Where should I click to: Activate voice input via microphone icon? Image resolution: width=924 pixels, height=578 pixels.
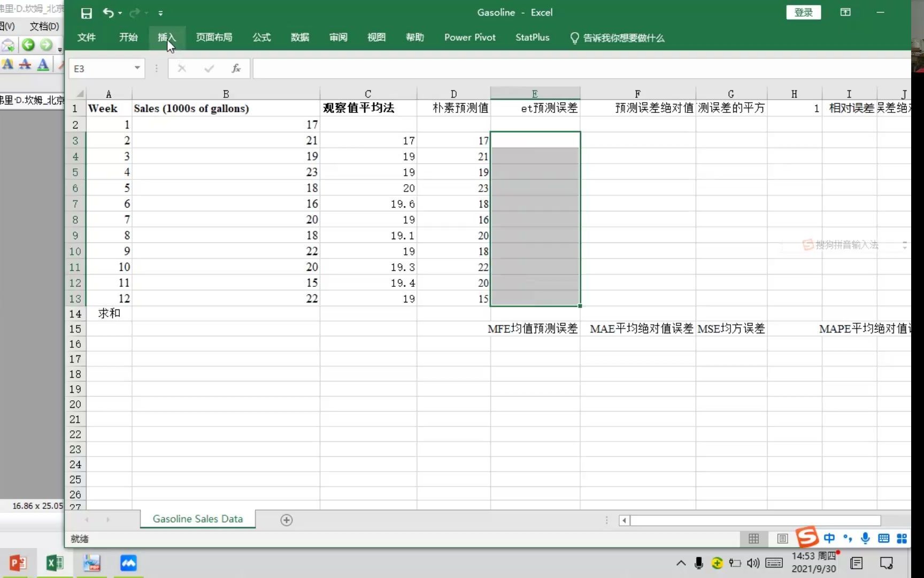[865, 539]
